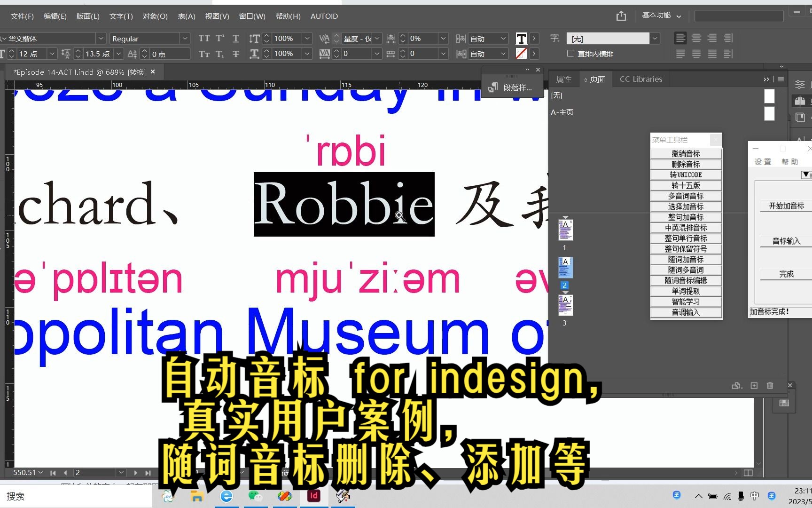This screenshot has width=812, height=508.
Task: Toggle subscript with the T₁ icon
Action: [x=220, y=54]
